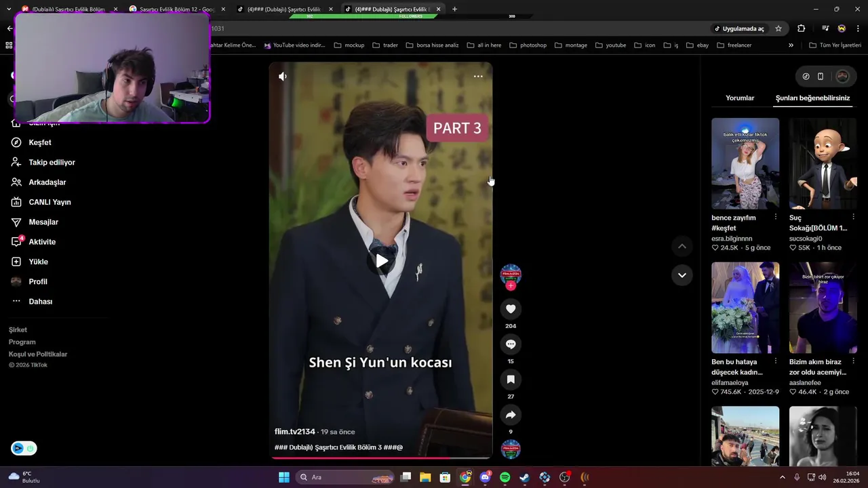The height and width of the screenshot is (488, 868).
Task: Click the Ara taskbar search box
Action: (x=346, y=477)
